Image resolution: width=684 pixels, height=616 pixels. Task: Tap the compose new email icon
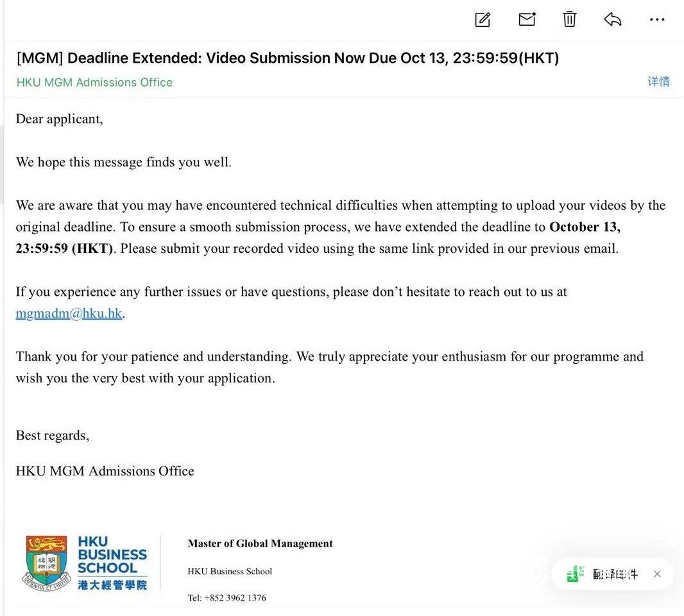pyautogui.click(x=483, y=19)
